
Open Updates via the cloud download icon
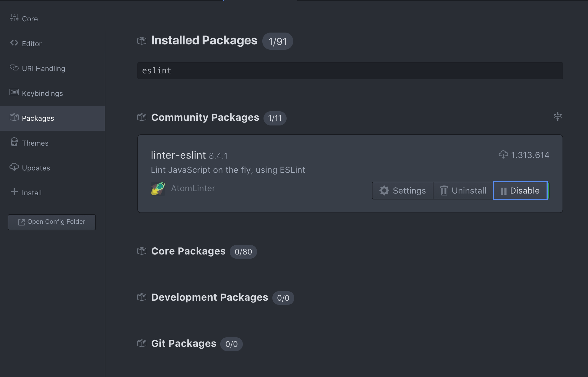point(14,167)
